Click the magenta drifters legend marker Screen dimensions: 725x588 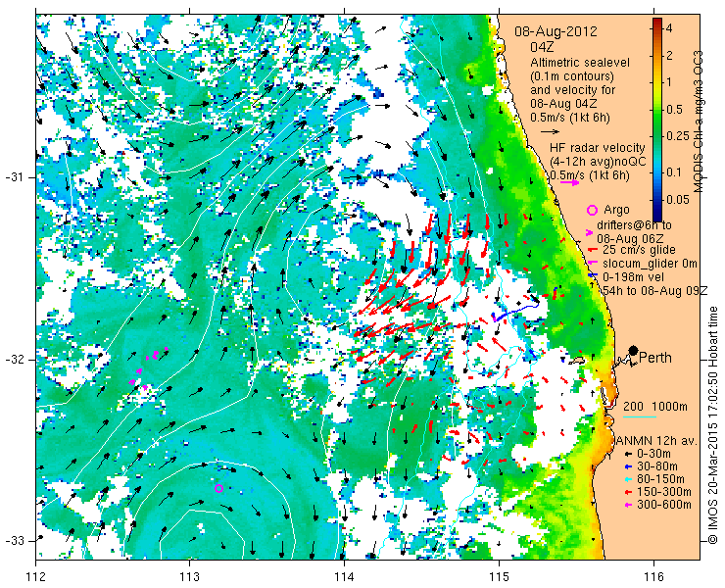point(590,232)
